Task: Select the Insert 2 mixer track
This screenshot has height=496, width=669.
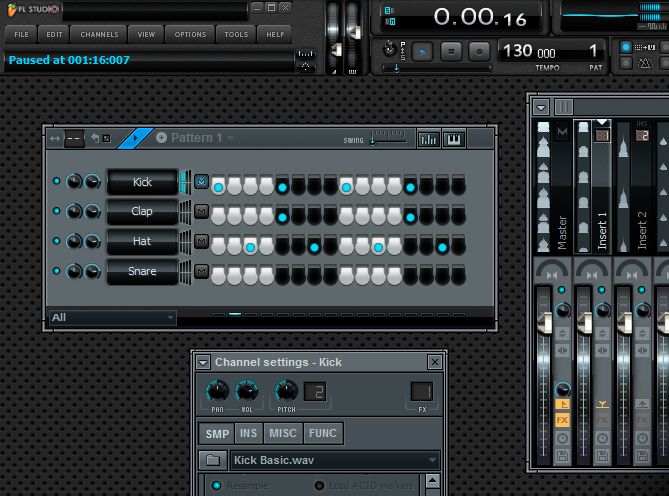Action: coord(642,230)
